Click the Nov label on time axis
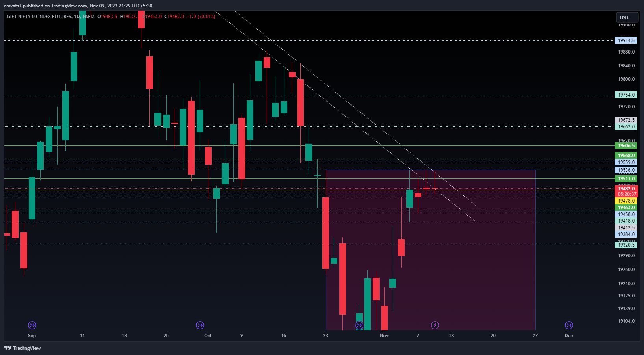 (384, 336)
